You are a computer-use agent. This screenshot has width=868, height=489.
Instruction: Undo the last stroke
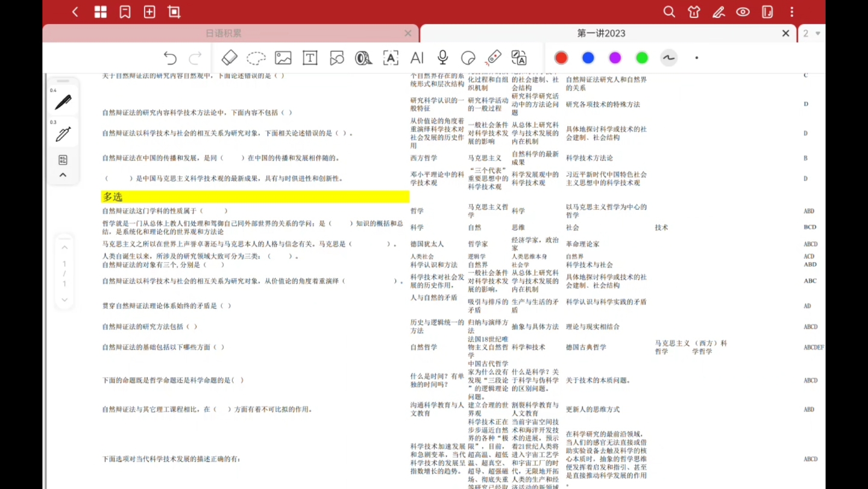170,58
